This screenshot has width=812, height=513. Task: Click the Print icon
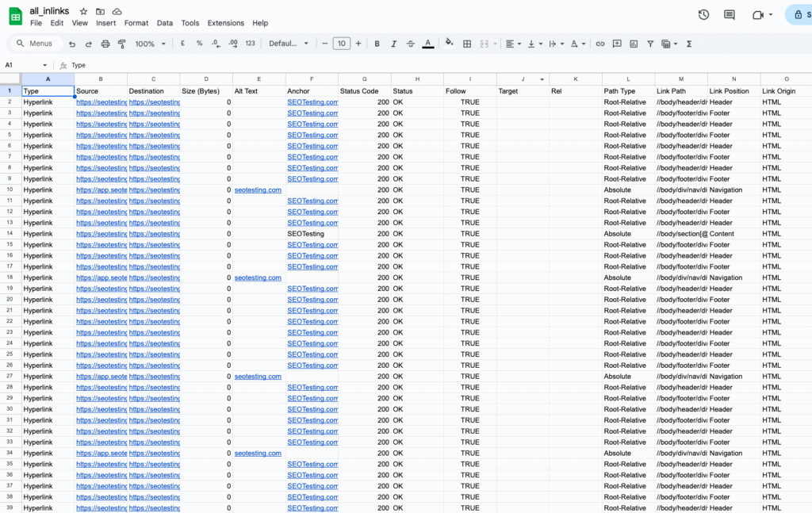(105, 44)
